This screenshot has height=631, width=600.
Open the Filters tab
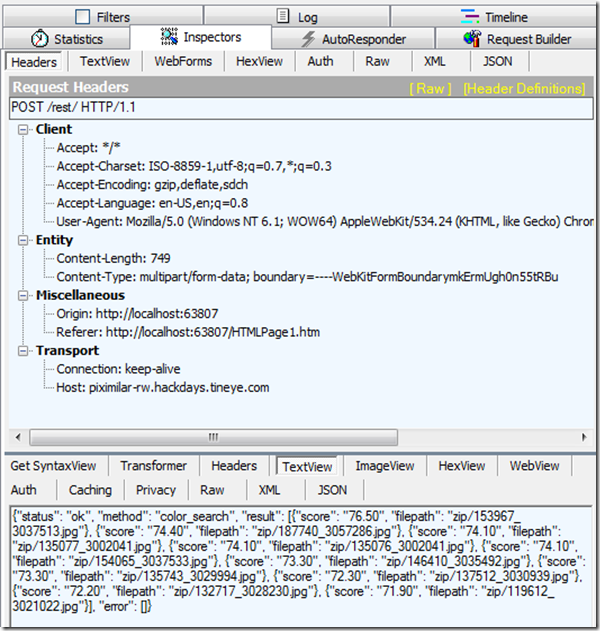[x=103, y=17]
